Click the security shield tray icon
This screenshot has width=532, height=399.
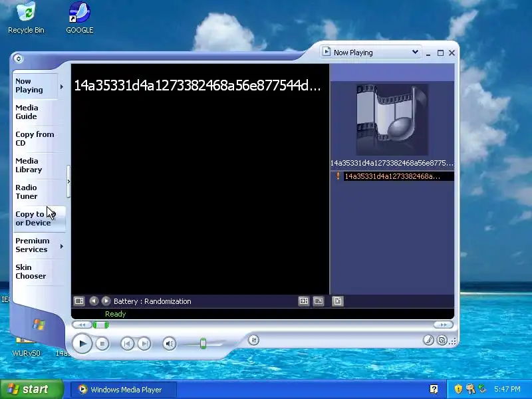point(458,389)
